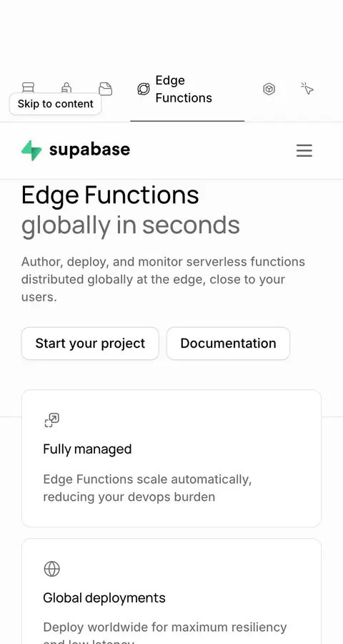The image size is (343, 644).
Task: Open the Documentation button
Action: pos(228,343)
